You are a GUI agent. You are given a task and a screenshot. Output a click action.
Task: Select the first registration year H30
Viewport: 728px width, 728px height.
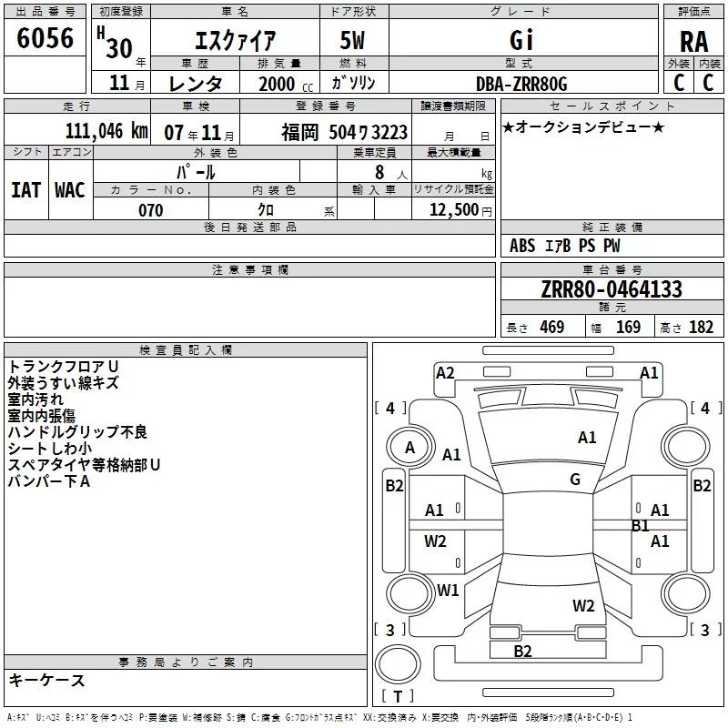pyautogui.click(x=116, y=43)
